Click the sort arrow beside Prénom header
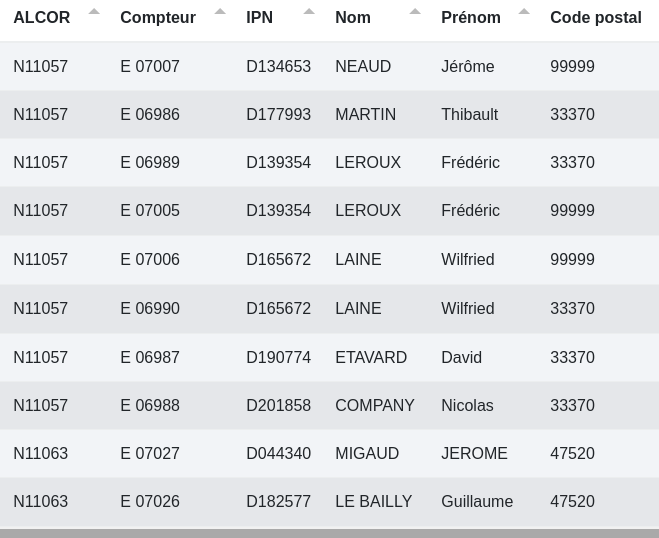This screenshot has height=538, width=659. click(524, 12)
